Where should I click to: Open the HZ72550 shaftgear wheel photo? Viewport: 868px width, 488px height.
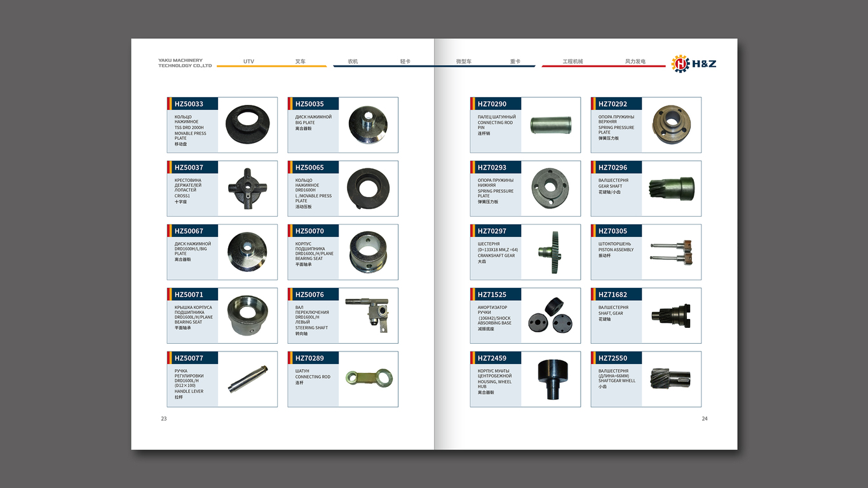click(670, 379)
